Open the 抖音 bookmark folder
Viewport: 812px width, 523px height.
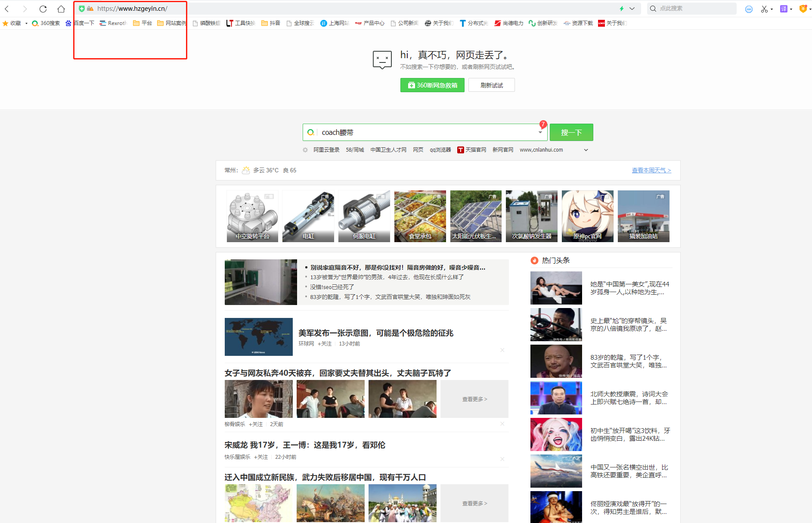(271, 23)
